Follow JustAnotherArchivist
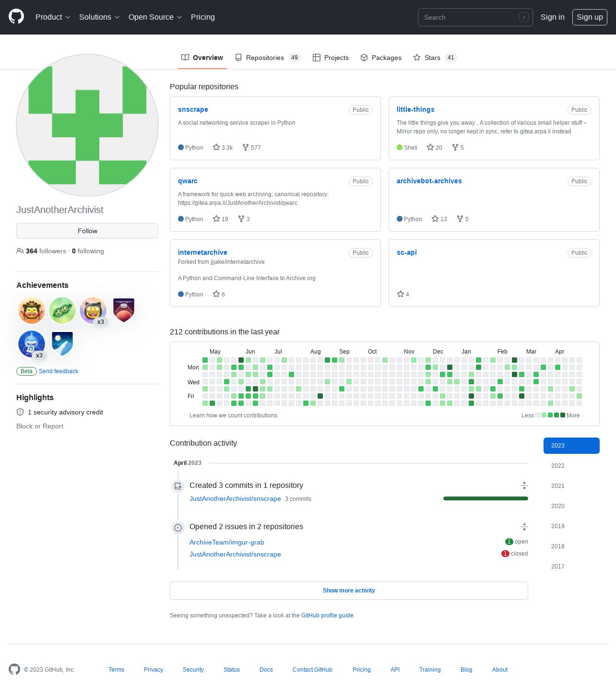Screen dimensions: 616x699 [x=87, y=231]
